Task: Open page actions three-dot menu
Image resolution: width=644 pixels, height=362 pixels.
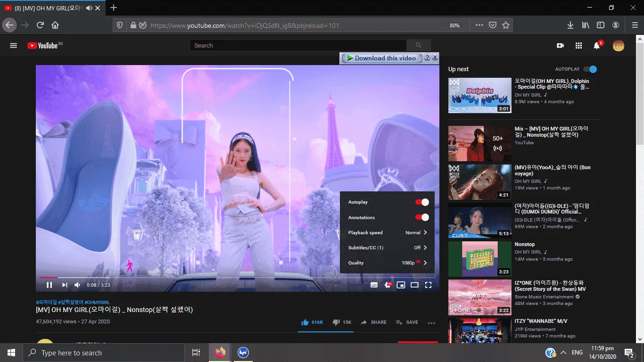Action: pos(479,25)
